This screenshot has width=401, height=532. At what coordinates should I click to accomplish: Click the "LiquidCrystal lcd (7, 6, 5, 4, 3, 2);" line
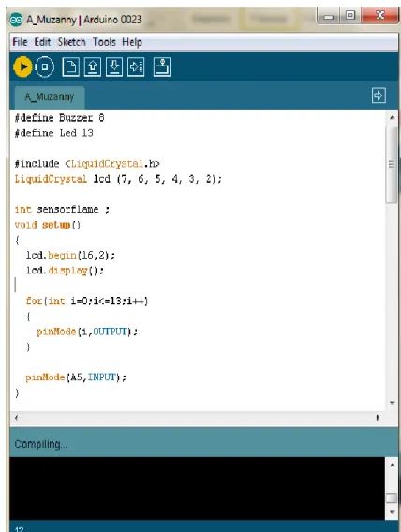(118, 179)
